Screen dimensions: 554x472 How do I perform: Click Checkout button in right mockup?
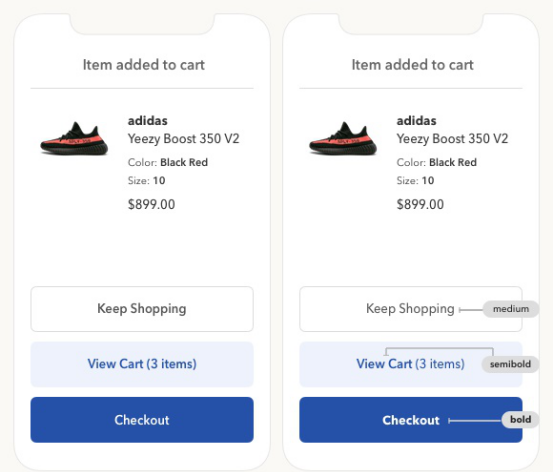point(411,420)
